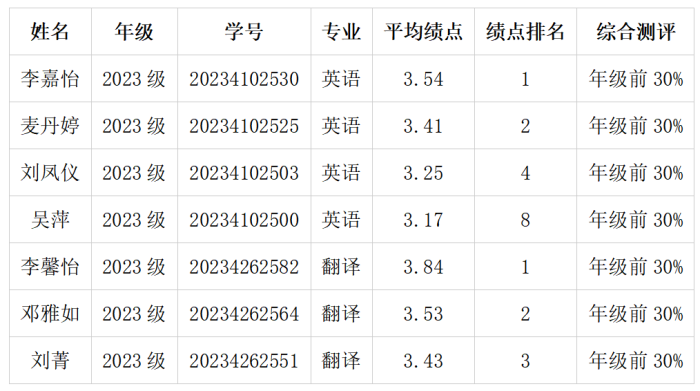Click 翻译 major in 刘菁's row
Screen dimensions: 700x391
click(x=342, y=361)
